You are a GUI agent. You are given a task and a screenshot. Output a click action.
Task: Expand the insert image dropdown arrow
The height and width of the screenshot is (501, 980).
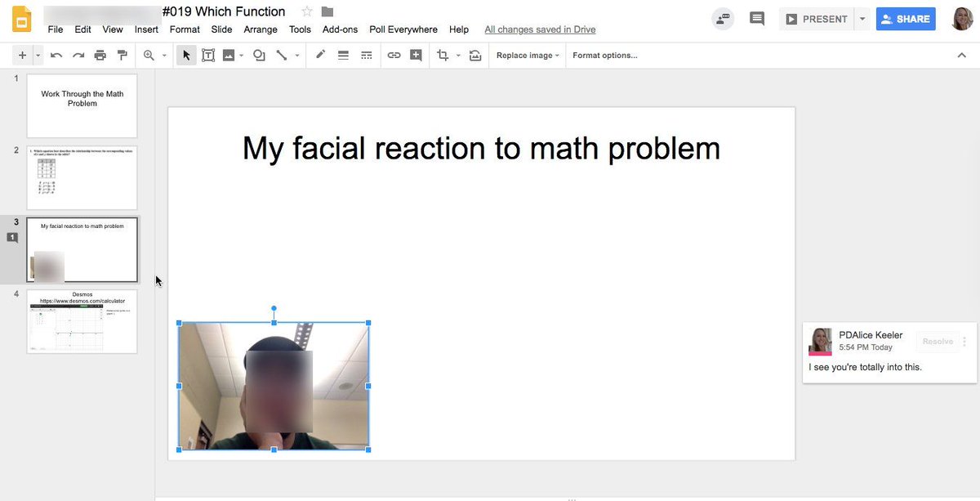243,56
